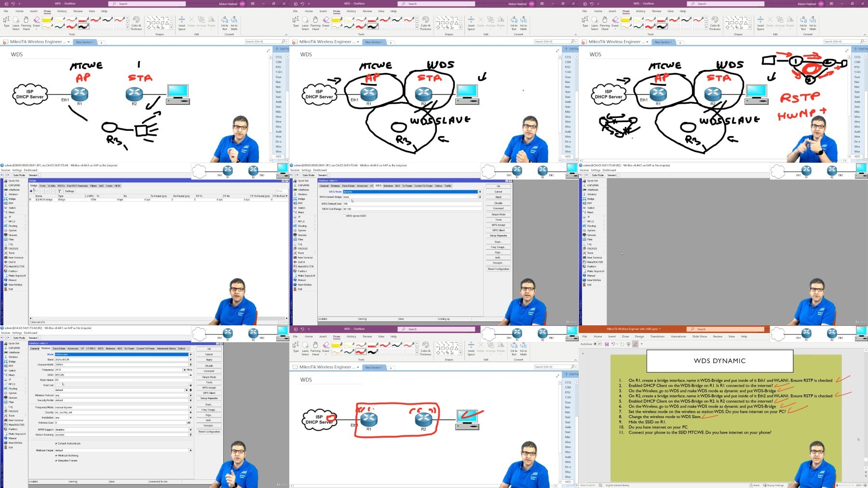Choose the Eraser in top-left OneNote frame
868x488 pixels.
(37, 22)
